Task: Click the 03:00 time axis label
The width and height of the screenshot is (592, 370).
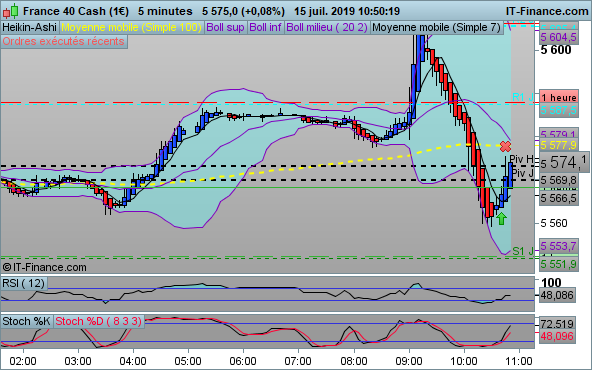Action: (78, 361)
